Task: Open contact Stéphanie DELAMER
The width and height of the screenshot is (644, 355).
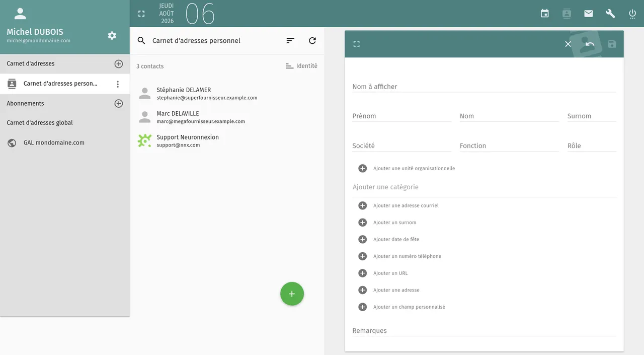Action: coord(227,94)
